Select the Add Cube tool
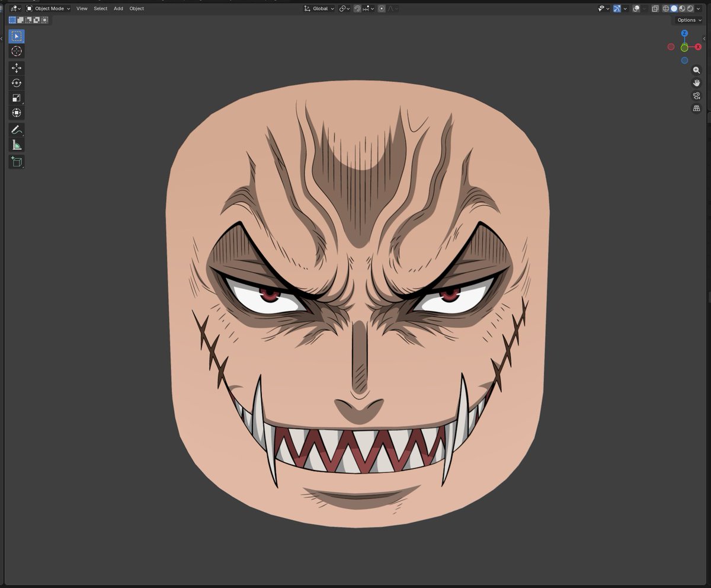Viewport: 711px width, 588px height. 17,161
